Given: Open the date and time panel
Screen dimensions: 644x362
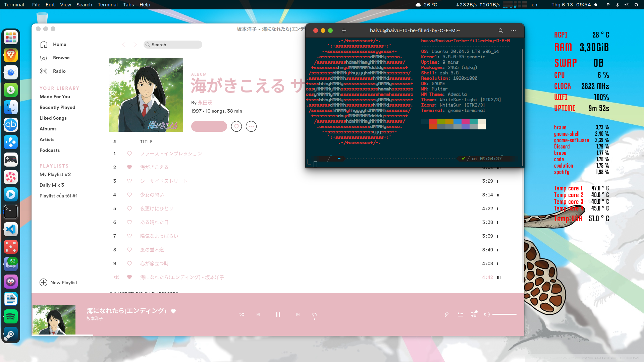Looking at the screenshot, I should [x=571, y=5].
